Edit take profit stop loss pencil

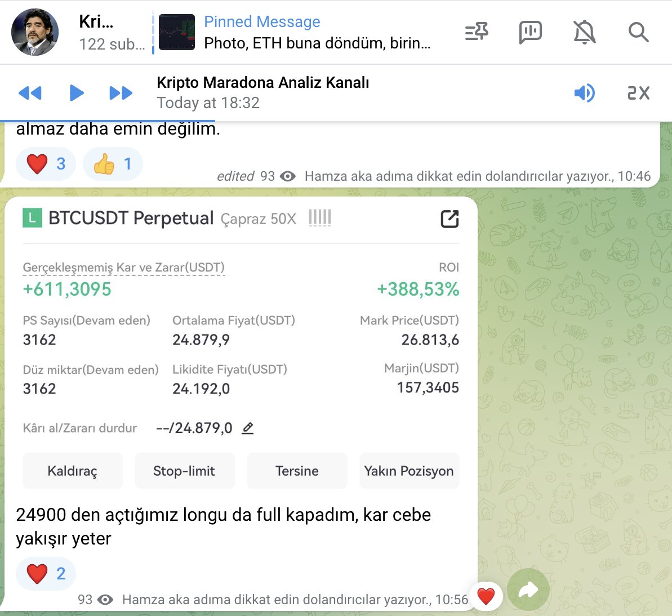click(248, 428)
